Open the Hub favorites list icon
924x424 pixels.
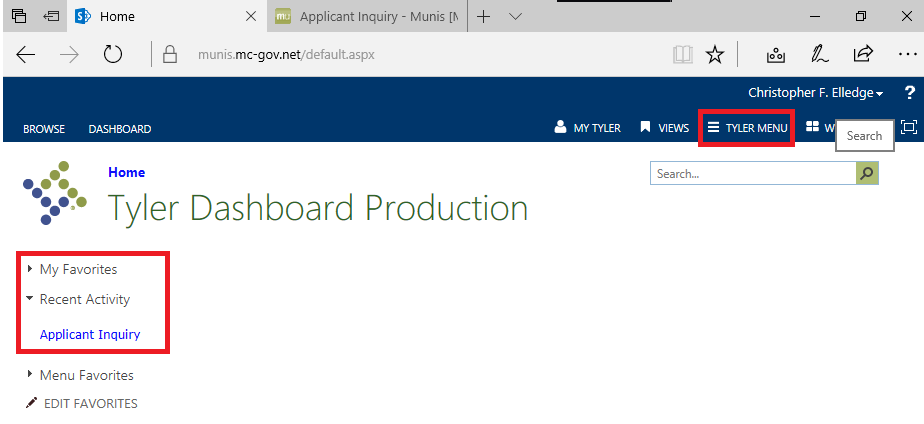point(775,55)
